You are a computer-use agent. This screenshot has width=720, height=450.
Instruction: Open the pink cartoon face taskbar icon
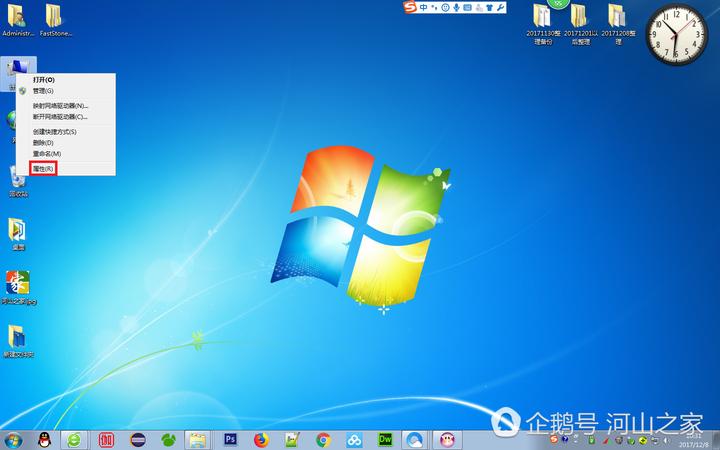(447, 440)
